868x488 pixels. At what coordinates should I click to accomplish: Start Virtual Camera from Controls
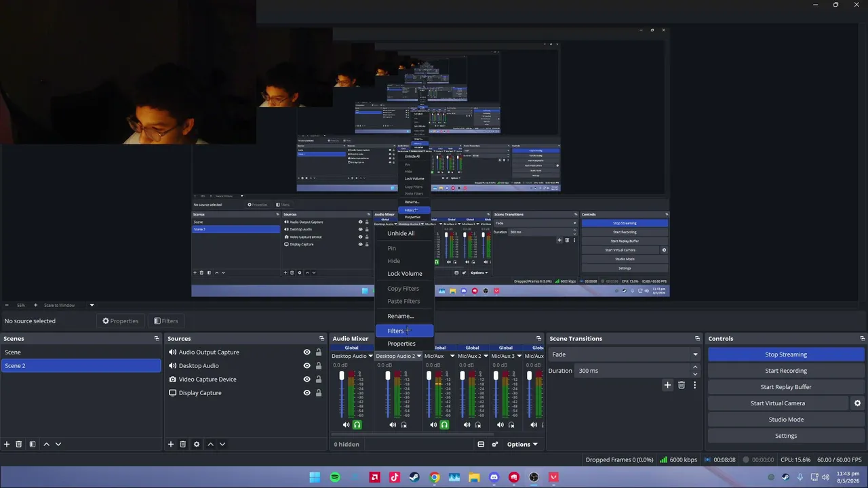[x=778, y=403]
